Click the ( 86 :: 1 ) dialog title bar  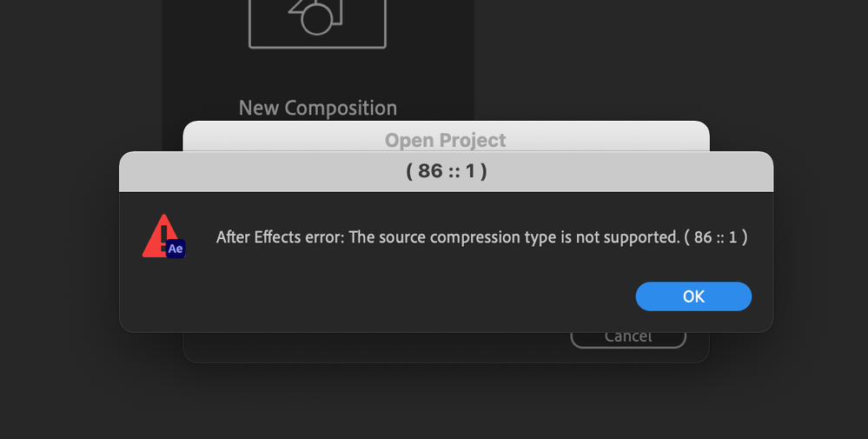[446, 171]
